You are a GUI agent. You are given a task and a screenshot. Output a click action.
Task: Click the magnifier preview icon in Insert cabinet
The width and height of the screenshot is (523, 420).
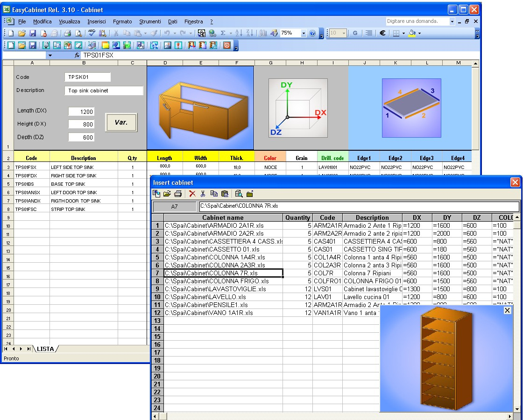click(239, 194)
